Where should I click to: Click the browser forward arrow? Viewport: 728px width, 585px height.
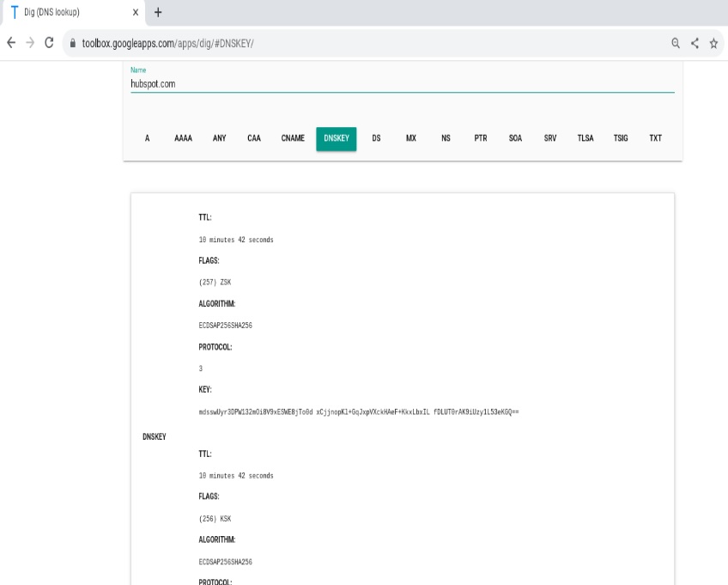(x=30, y=43)
